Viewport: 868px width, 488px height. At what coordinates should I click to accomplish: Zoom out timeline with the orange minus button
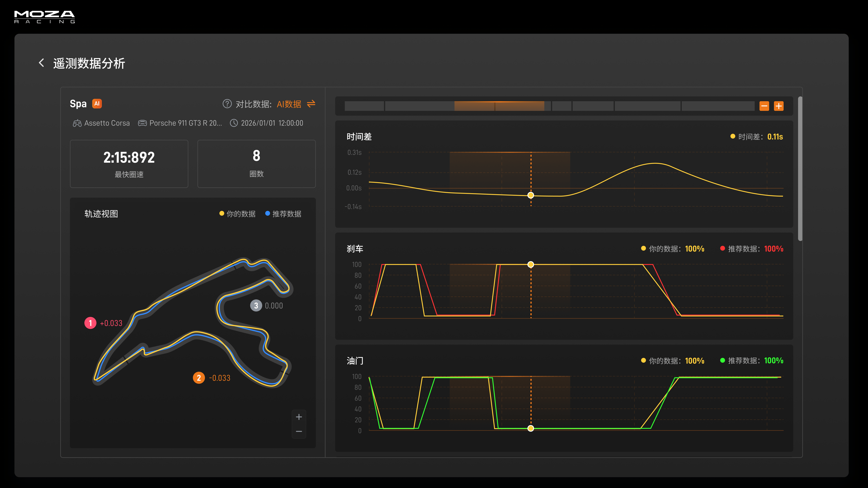pyautogui.click(x=764, y=106)
